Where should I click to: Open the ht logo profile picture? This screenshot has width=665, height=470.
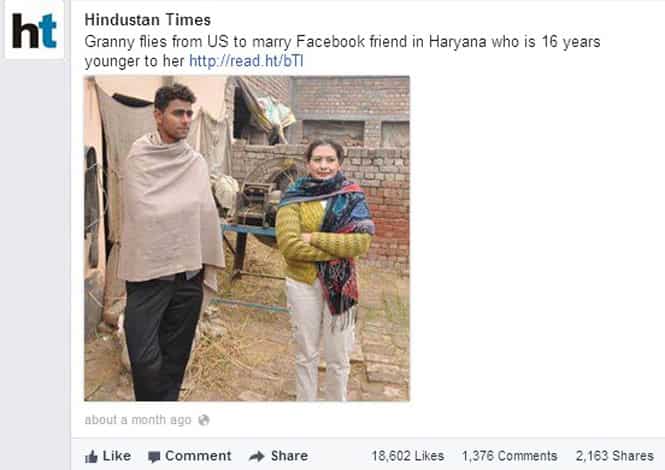click(x=34, y=31)
